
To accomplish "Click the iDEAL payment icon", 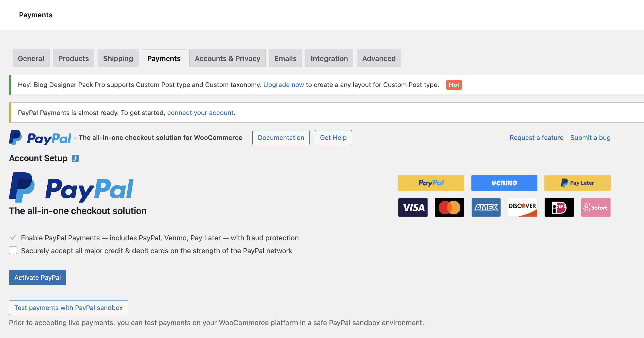I will click(559, 207).
